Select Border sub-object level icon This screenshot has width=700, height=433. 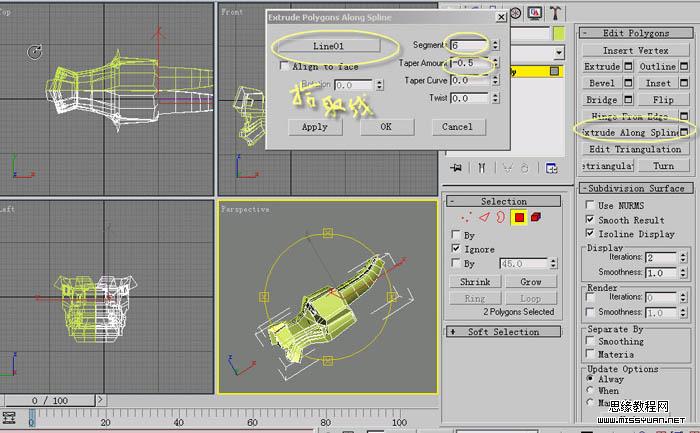(500, 217)
